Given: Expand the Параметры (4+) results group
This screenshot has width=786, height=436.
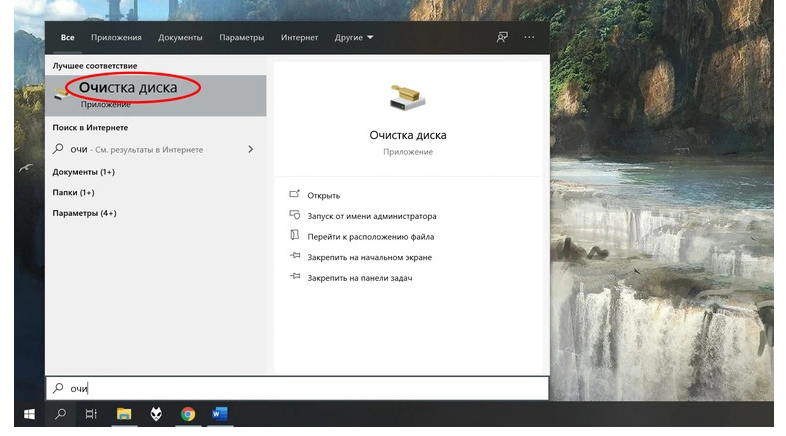Looking at the screenshot, I should (84, 213).
